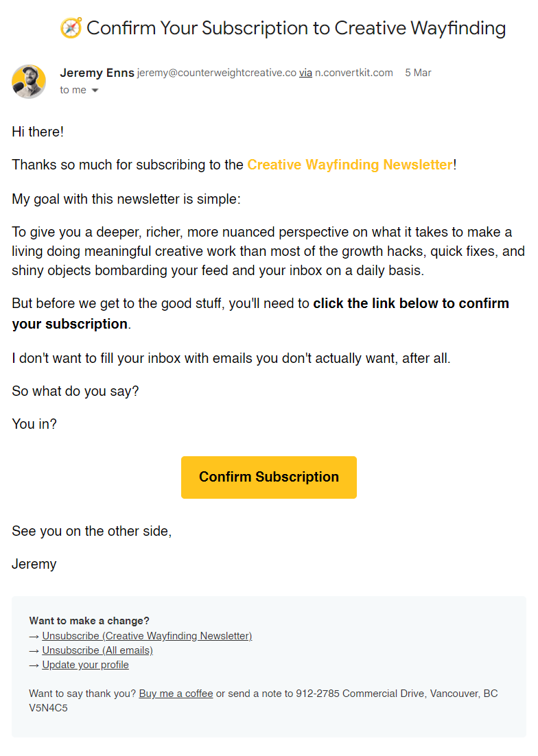The image size is (538, 756).
Task: Click the 'to me' recipient label
Action: [73, 90]
